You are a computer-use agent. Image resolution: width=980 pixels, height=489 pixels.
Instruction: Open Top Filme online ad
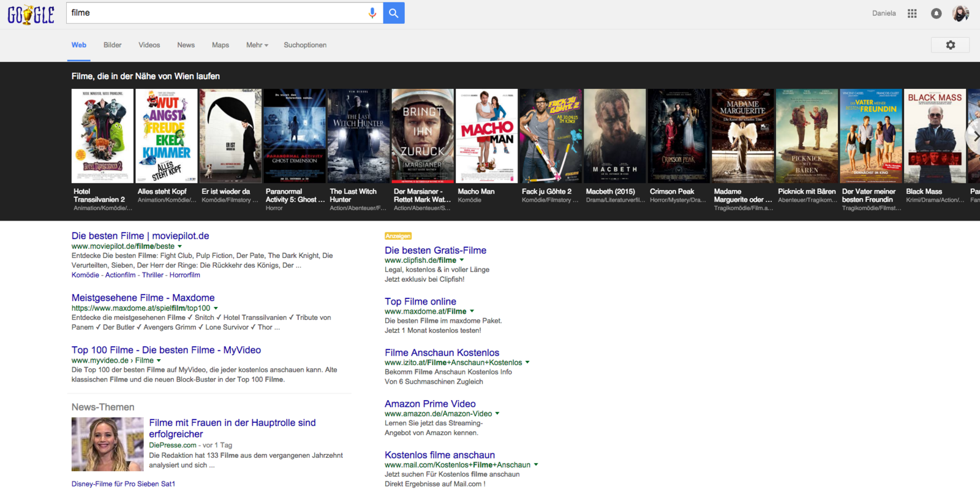click(420, 301)
